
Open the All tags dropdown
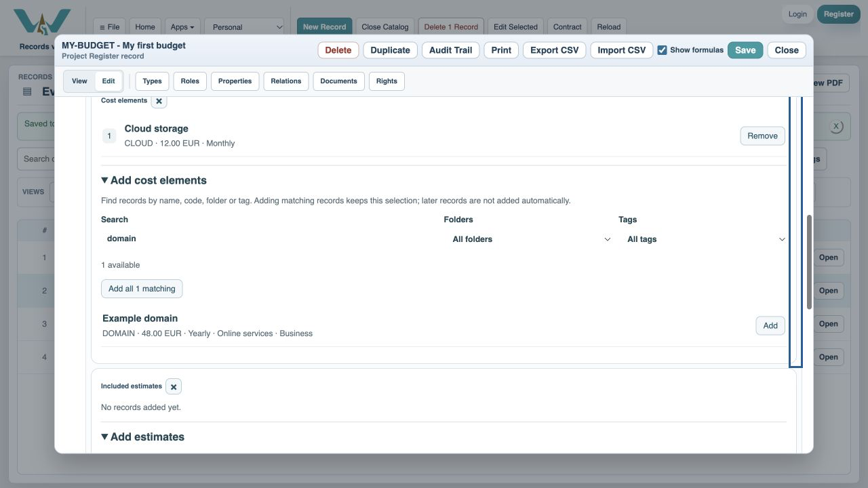(705, 239)
